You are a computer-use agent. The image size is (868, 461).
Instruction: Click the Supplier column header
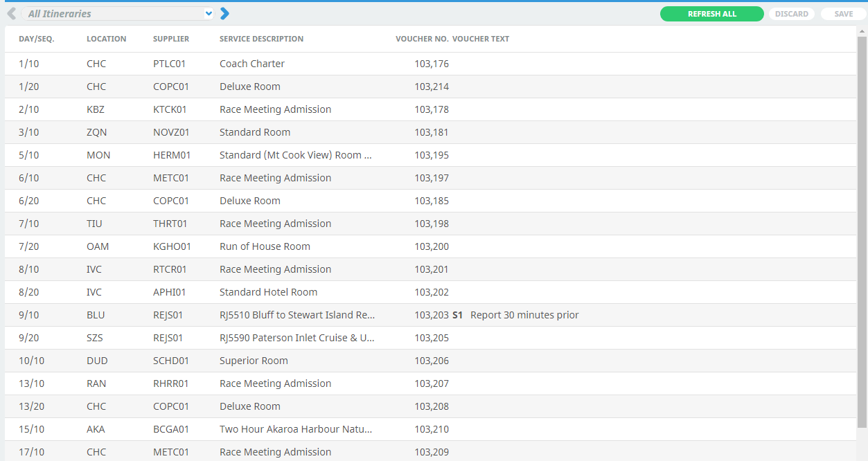[170, 39]
